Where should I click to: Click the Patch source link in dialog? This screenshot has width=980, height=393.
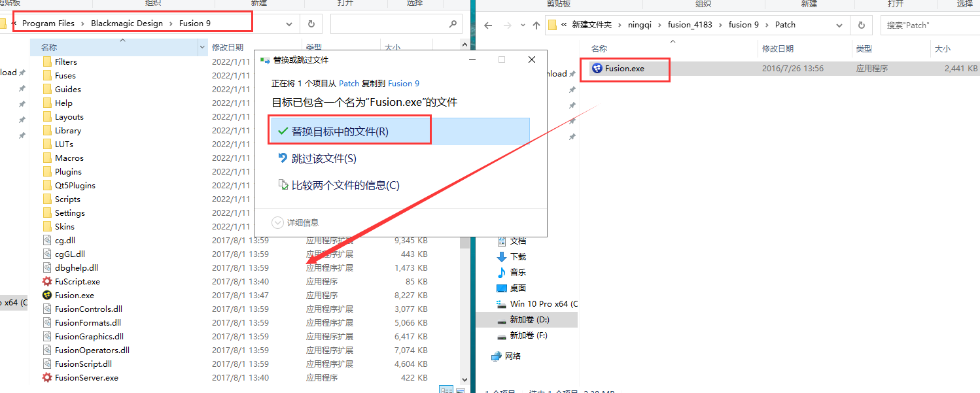[349, 83]
